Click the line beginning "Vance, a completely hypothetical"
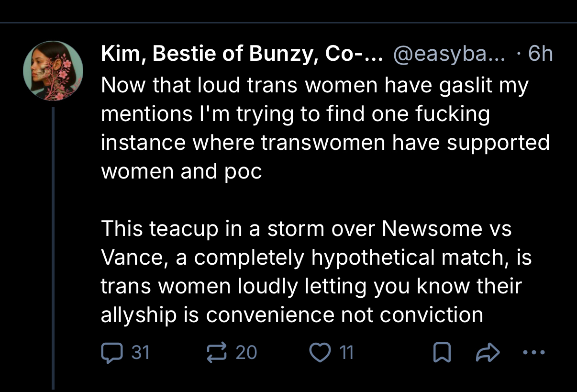The height and width of the screenshot is (392, 577). [x=316, y=258]
